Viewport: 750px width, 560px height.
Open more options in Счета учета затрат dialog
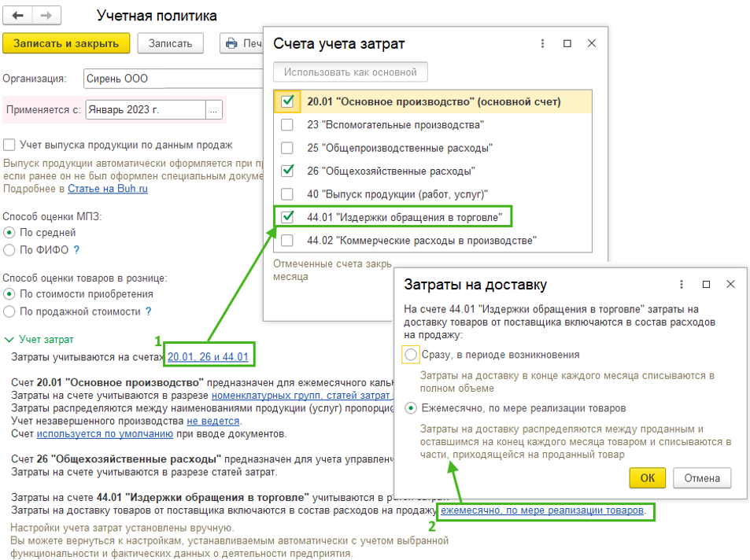coord(542,43)
